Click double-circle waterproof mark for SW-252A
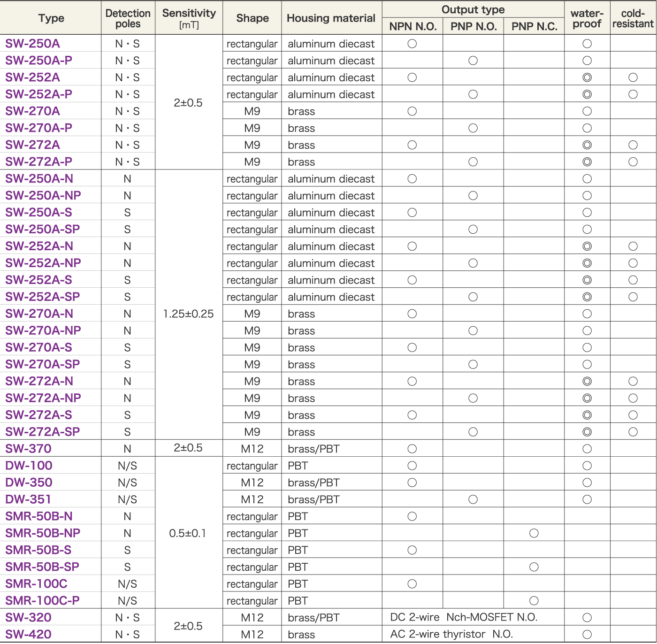 (587, 77)
